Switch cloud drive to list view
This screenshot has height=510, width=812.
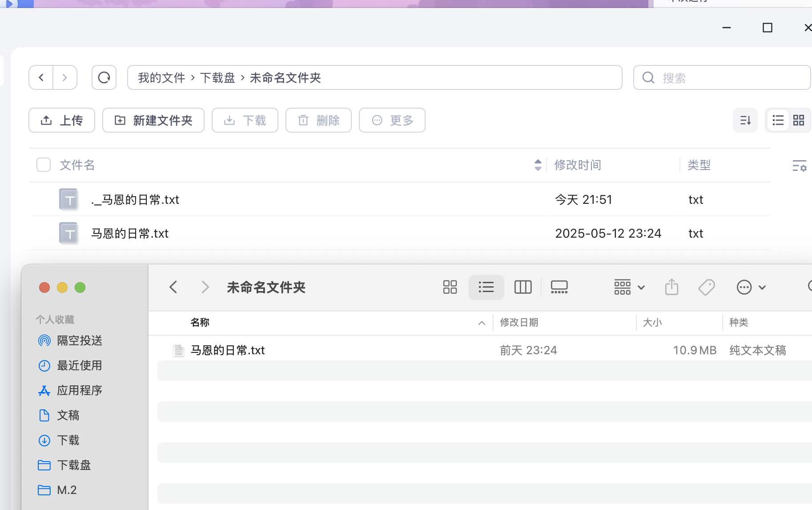(778, 120)
